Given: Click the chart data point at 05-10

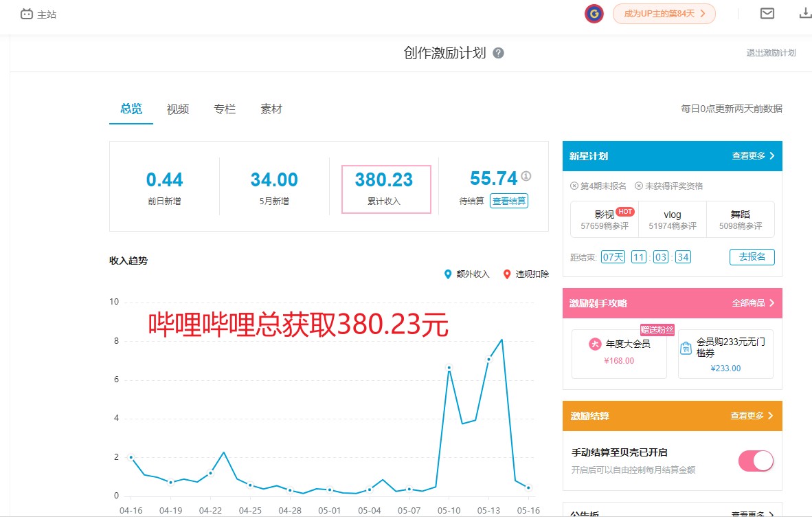Looking at the screenshot, I should pos(449,368).
